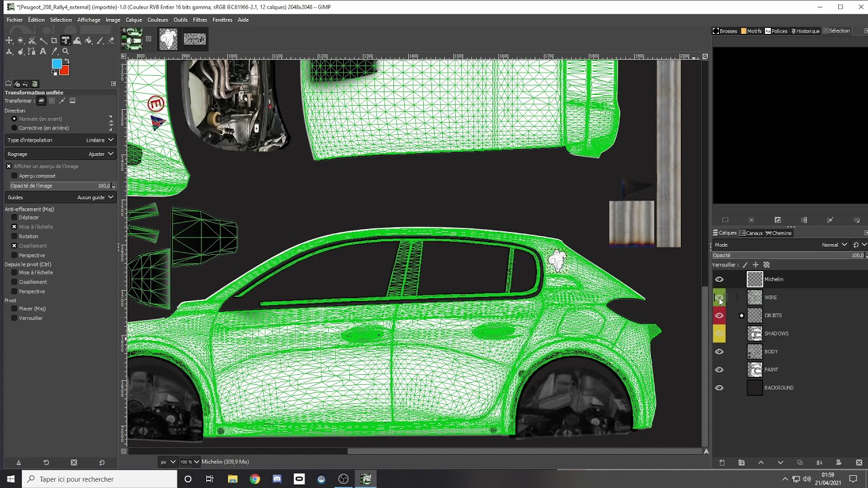Image resolution: width=868 pixels, height=488 pixels.
Task: Raise the selected layer
Action: (x=761, y=463)
